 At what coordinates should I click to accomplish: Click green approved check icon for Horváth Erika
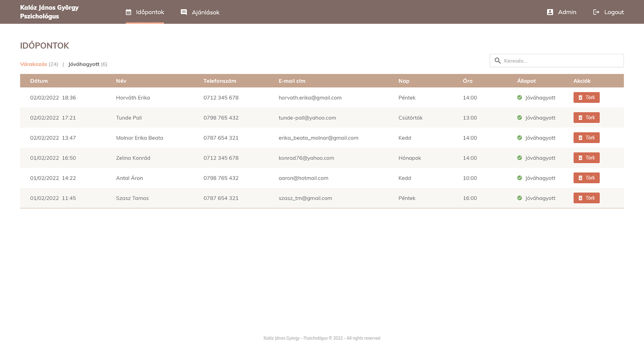coord(520,98)
